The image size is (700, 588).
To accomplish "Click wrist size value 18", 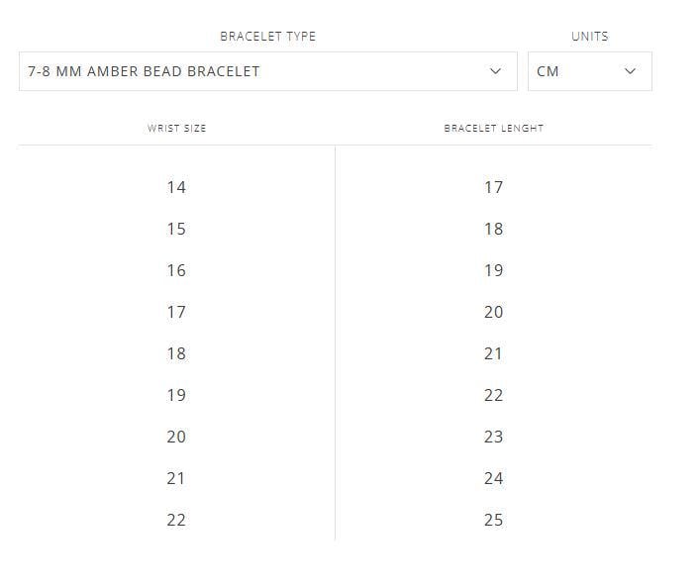I will point(176,353).
